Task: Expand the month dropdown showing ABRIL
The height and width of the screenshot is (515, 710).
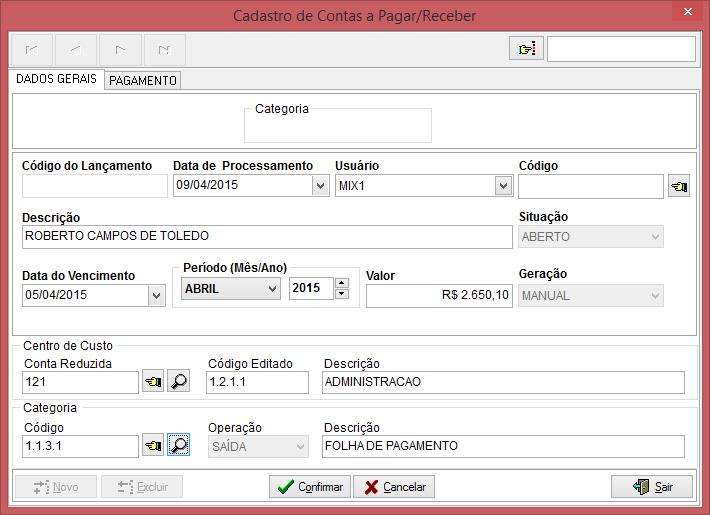Action: point(271,289)
